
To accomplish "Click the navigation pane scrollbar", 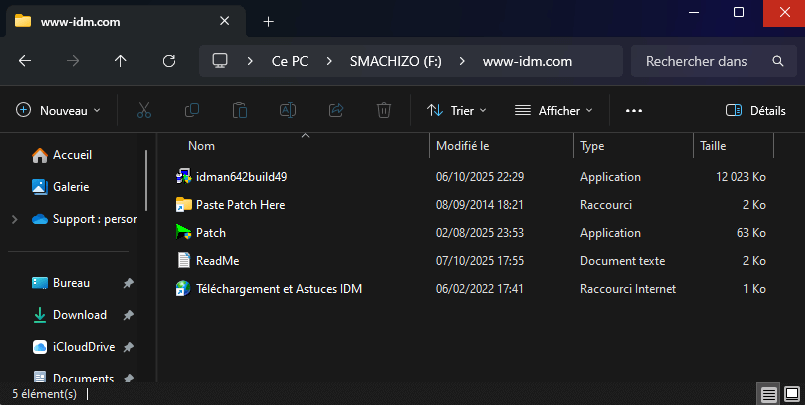I will [x=146, y=181].
